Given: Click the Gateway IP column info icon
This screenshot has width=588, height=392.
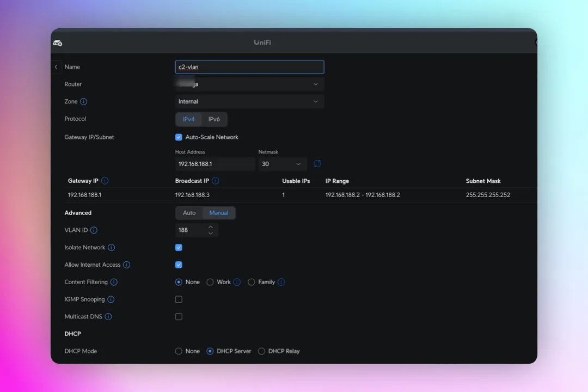Looking at the screenshot, I should [106, 180].
